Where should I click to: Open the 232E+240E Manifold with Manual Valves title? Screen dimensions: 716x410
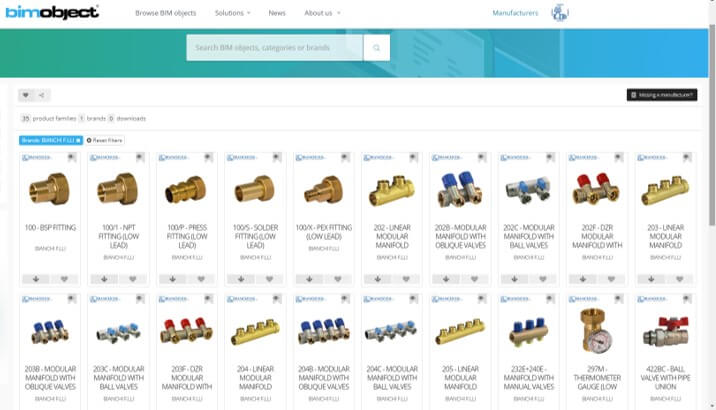pyautogui.click(x=529, y=378)
